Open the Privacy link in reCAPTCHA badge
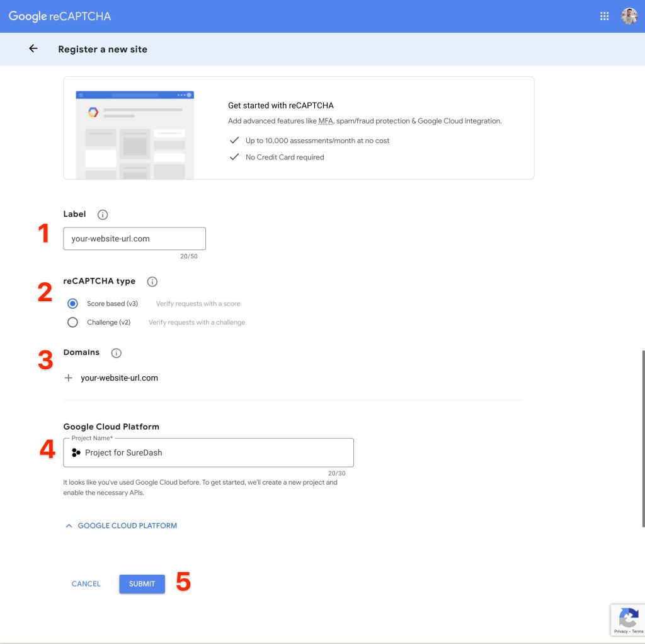The height and width of the screenshot is (644, 645). point(620,631)
